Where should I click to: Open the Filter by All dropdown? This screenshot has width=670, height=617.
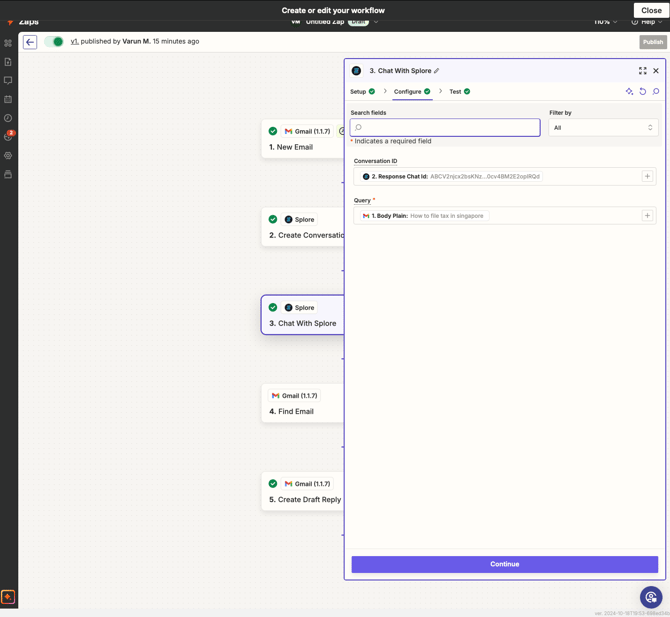pyautogui.click(x=603, y=127)
